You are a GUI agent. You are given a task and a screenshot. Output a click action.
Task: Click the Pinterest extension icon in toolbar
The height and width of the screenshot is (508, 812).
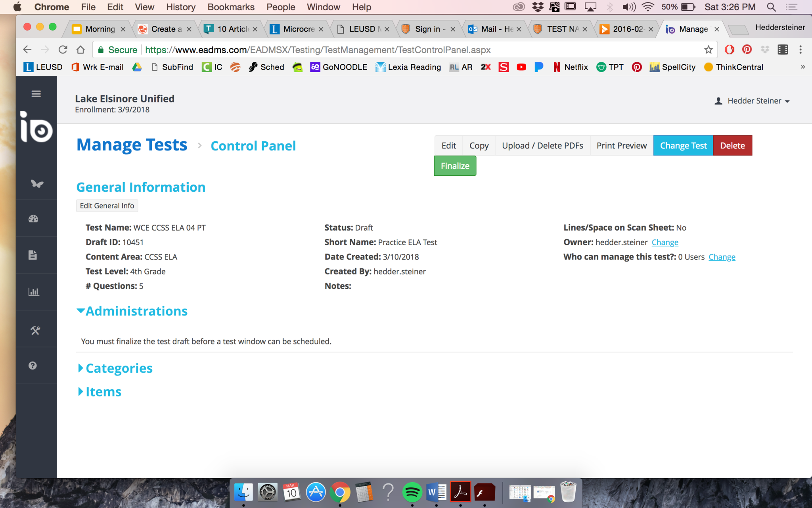pyautogui.click(x=747, y=50)
